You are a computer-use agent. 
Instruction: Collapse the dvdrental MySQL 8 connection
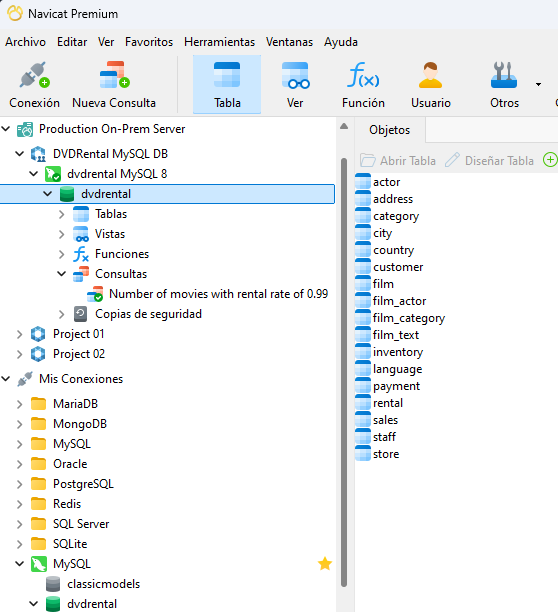(x=34, y=173)
